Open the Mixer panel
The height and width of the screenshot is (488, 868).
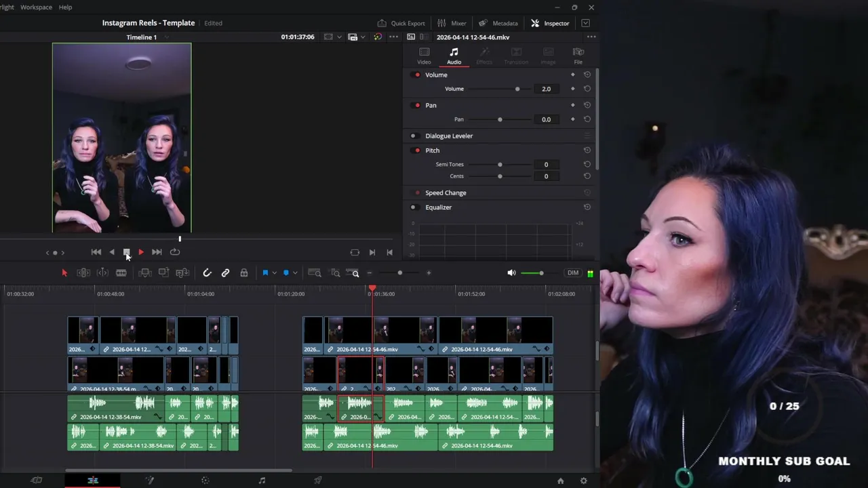click(x=452, y=23)
